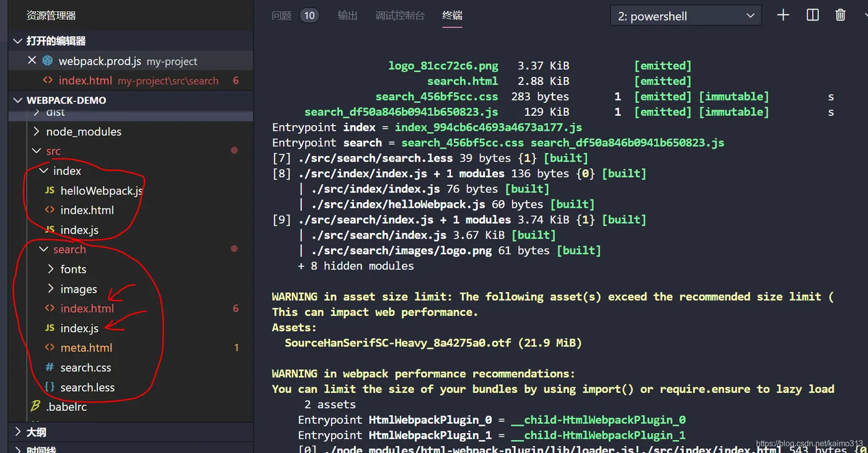
Task: Click the error count 6 beside search index.html
Action: pos(236,309)
